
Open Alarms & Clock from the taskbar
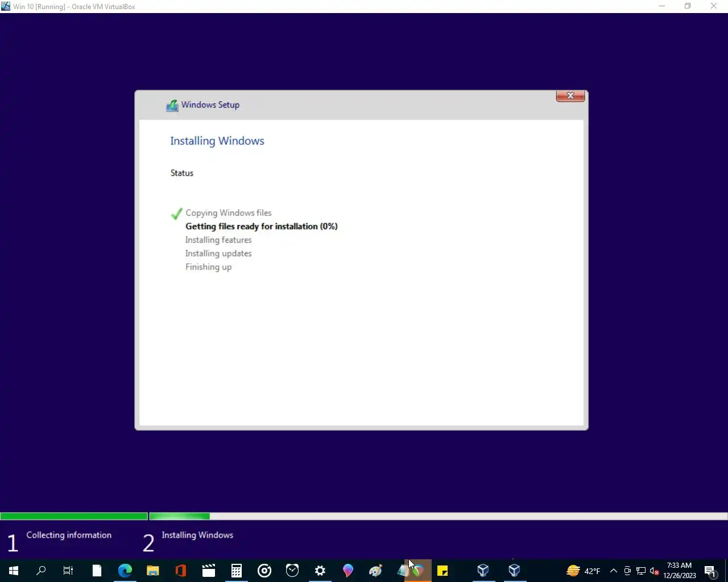coord(292,571)
